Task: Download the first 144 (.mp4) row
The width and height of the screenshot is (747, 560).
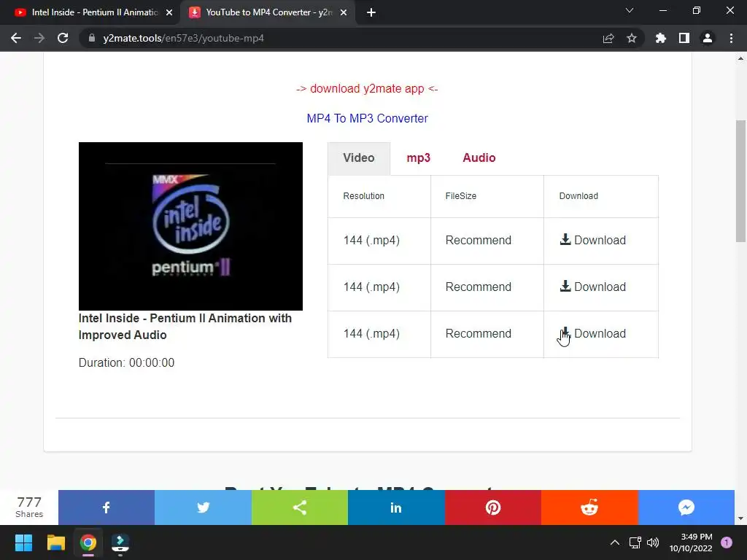Action: pyautogui.click(x=592, y=240)
